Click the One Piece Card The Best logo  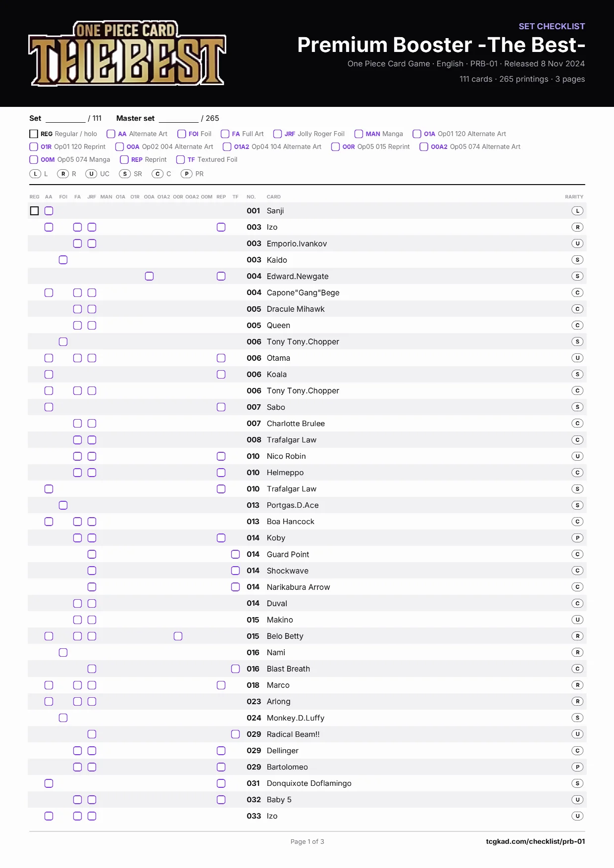click(127, 53)
